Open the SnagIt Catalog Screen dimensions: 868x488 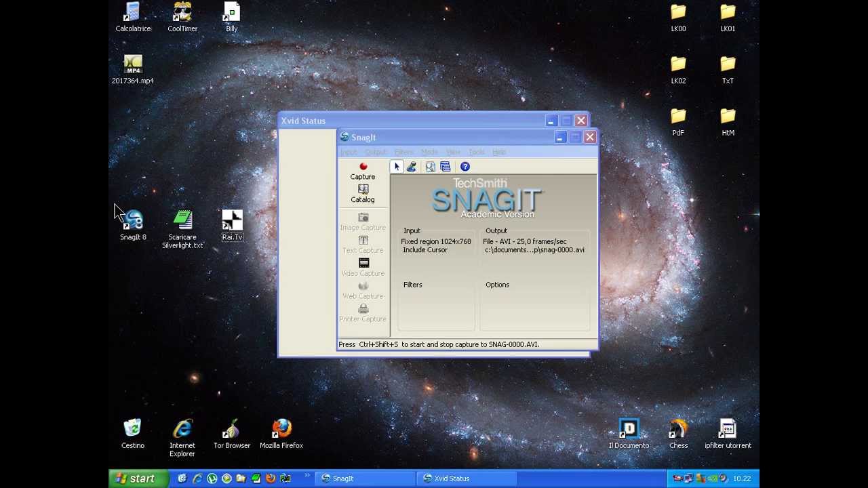click(363, 194)
